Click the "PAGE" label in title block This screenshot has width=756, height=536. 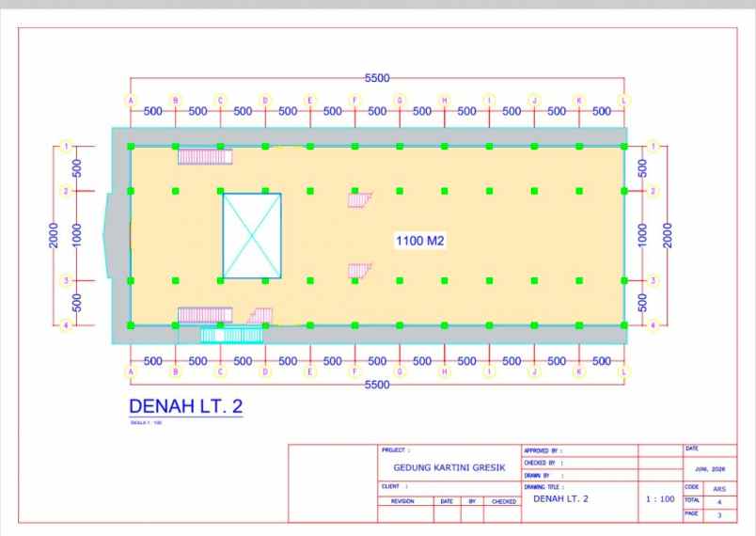(691, 513)
